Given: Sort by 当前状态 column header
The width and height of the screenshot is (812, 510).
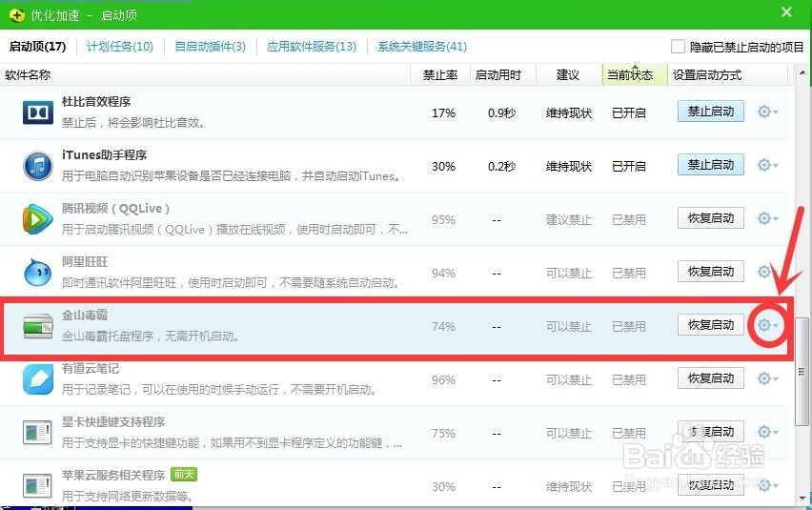Looking at the screenshot, I should pyautogui.click(x=635, y=75).
